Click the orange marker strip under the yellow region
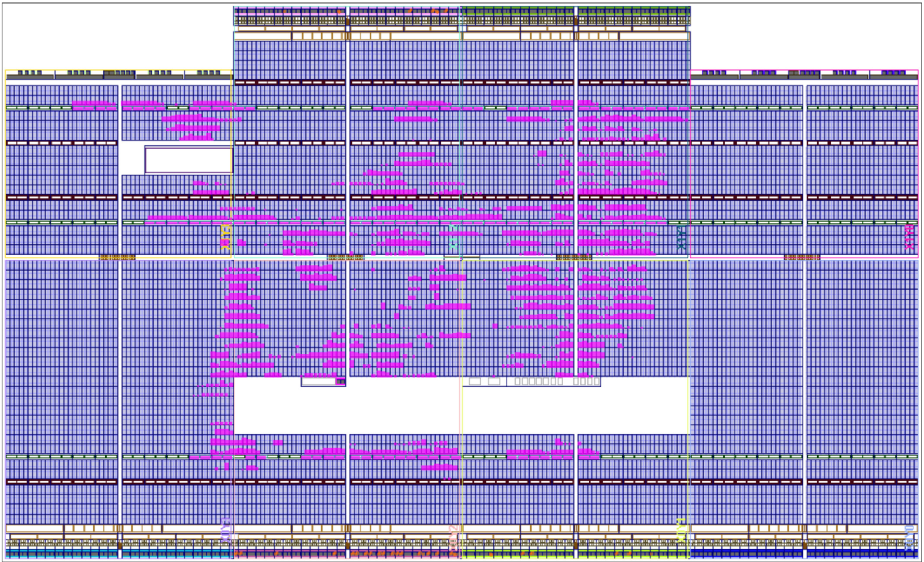Image resolution: width=924 pixels, height=562 pixels. pyautogui.click(x=117, y=257)
